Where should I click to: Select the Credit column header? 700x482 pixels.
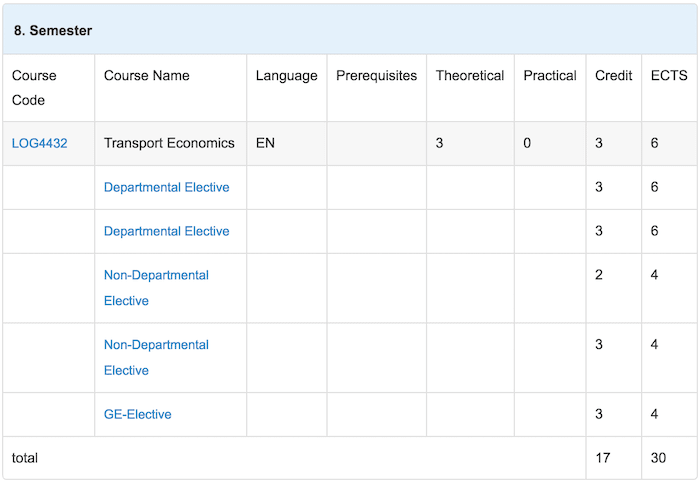[614, 88]
